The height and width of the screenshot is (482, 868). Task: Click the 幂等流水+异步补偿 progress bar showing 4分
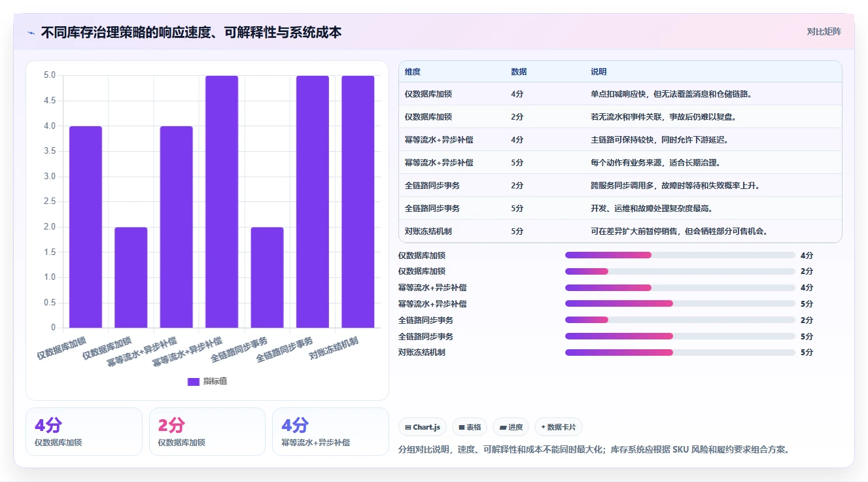pos(680,288)
